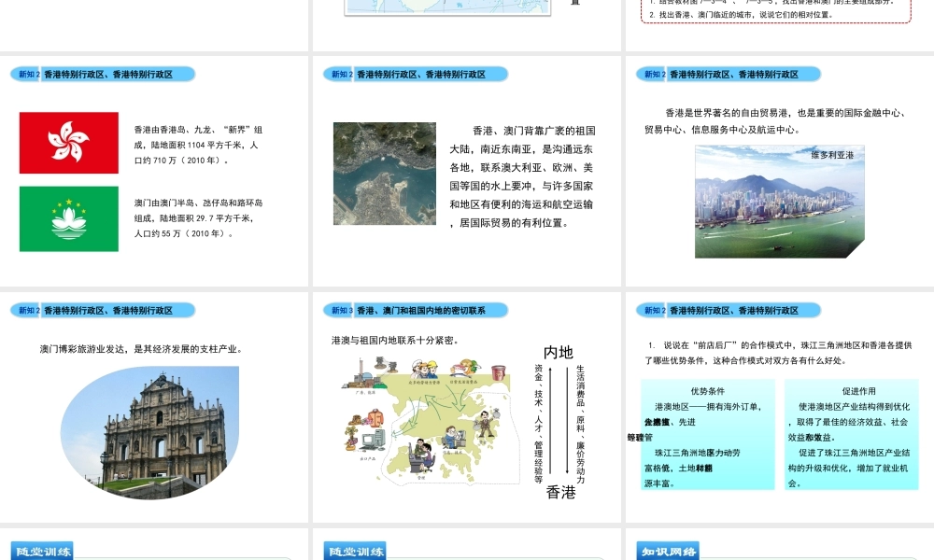Click the red dashed box listing tasks

point(776,10)
